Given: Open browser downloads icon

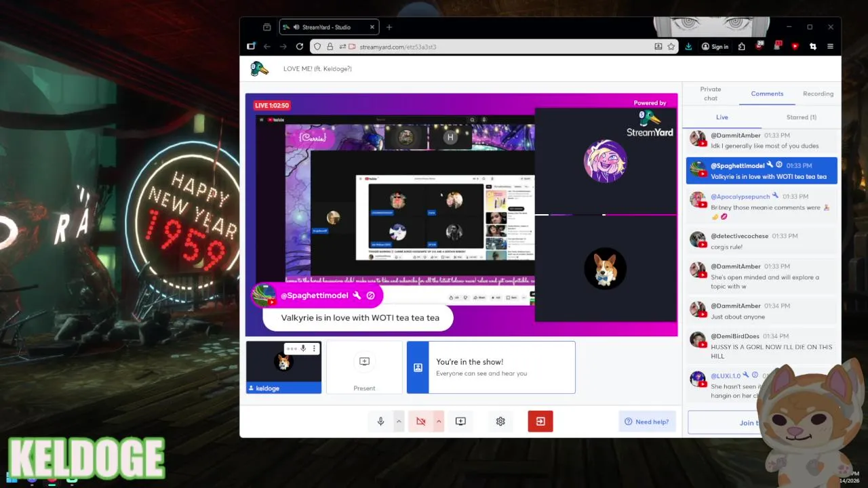Looking at the screenshot, I should point(689,47).
